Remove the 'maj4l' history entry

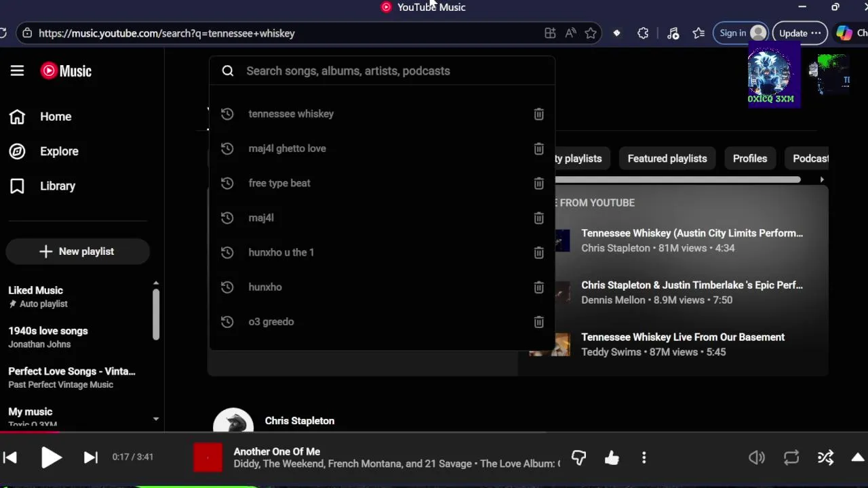[538, 218]
